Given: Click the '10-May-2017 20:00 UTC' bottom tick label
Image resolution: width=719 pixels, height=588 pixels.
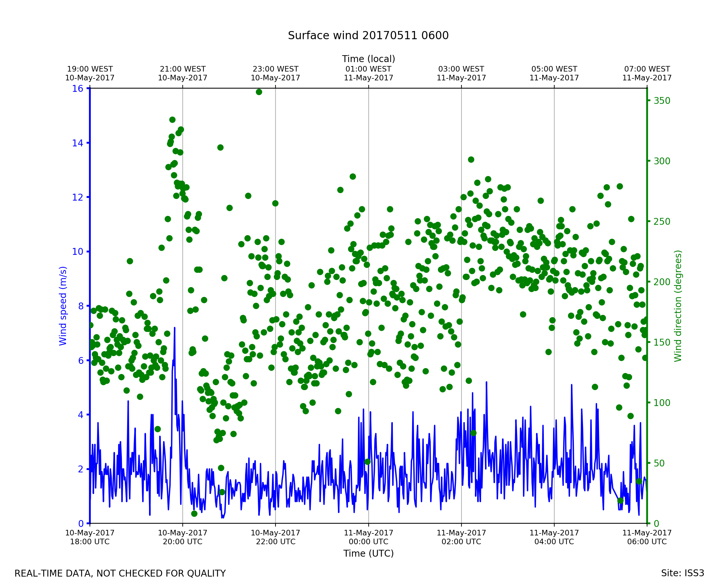Looking at the screenshot, I should click(183, 537).
